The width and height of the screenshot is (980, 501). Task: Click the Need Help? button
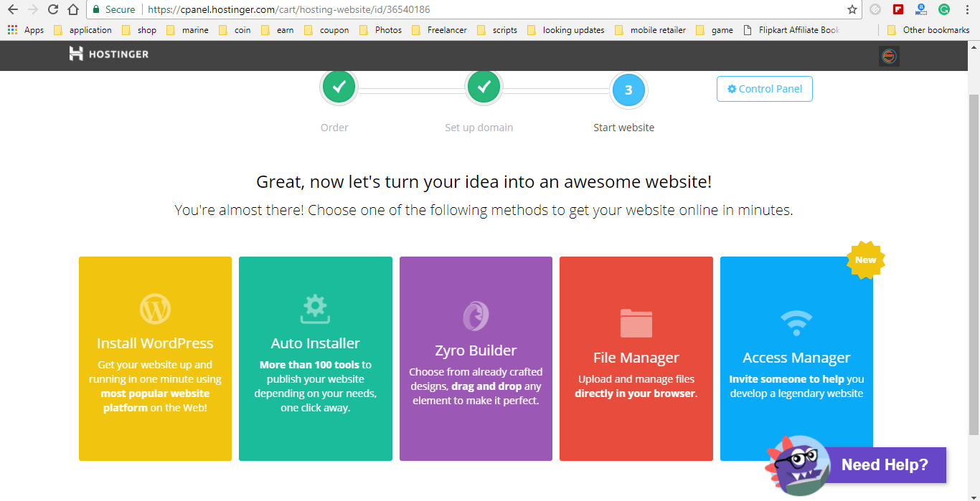885,464
